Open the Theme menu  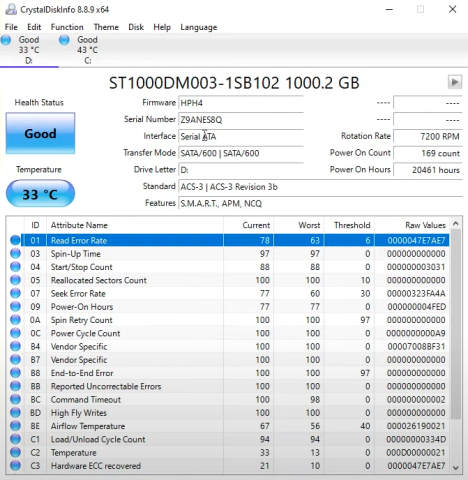[x=106, y=27]
